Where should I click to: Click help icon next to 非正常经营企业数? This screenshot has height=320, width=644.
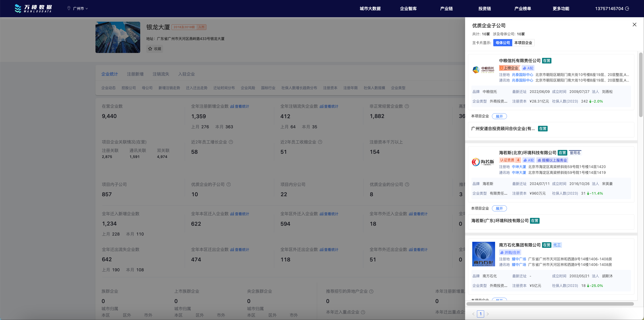pos(407,106)
